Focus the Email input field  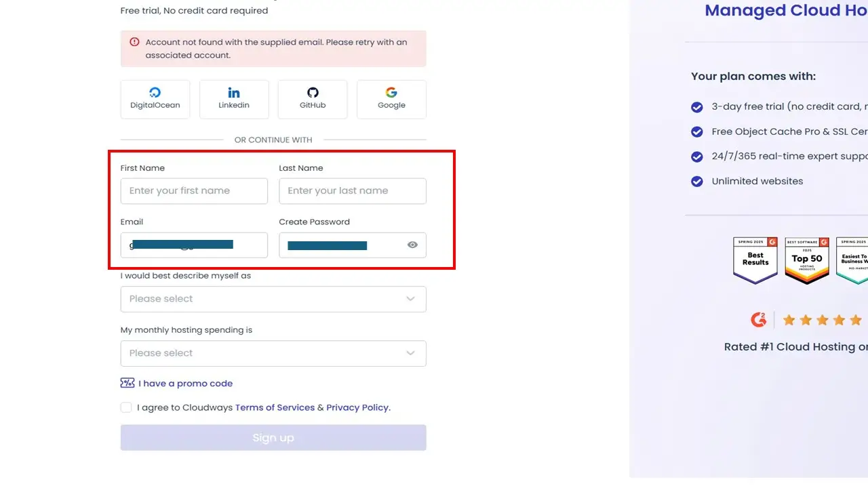(194, 245)
